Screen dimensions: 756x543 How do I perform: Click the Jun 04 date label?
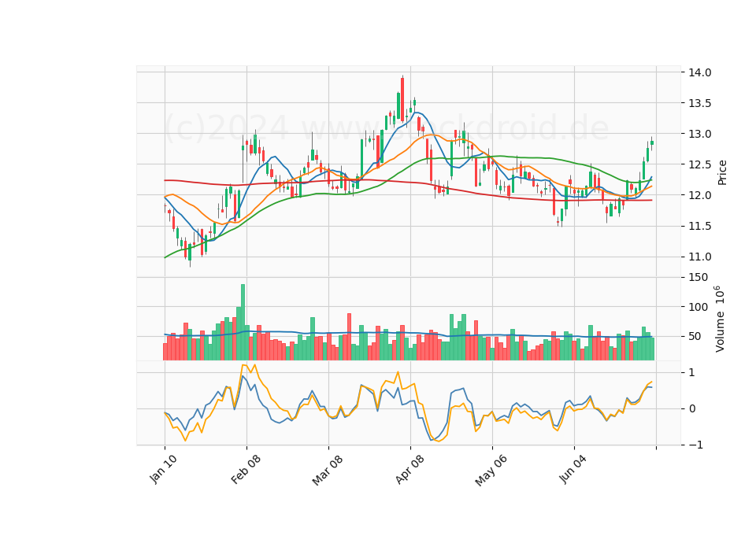573,469
